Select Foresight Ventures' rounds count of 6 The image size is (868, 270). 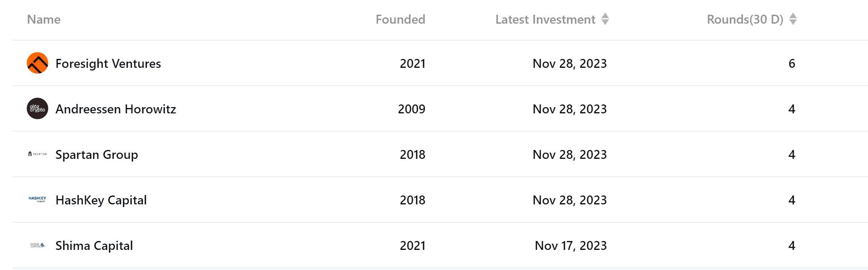point(792,63)
